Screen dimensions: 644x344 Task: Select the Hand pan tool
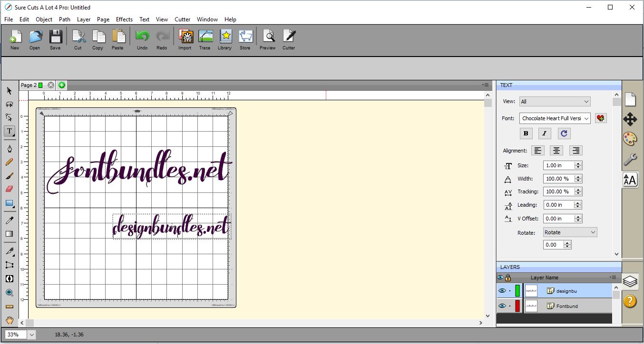[9, 320]
